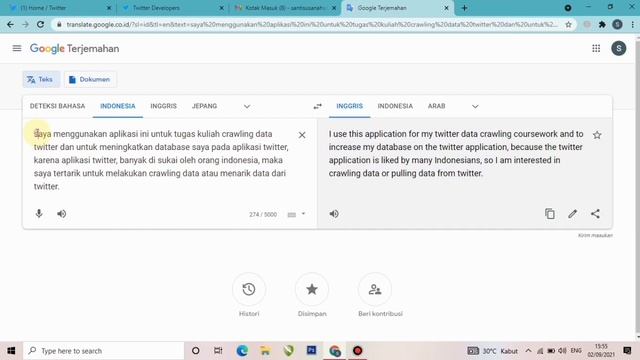Swap source and target languages
This screenshot has width=640, height=360.
[317, 107]
